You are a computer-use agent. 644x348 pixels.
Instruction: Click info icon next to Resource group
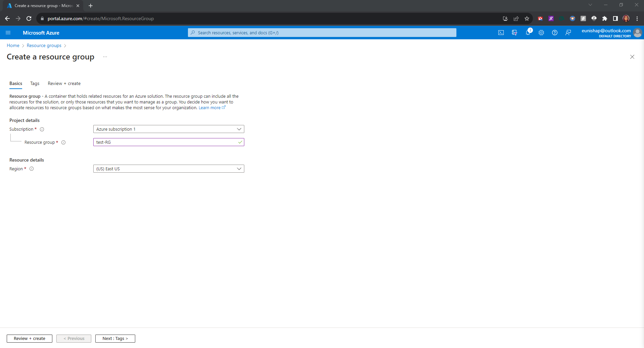pyautogui.click(x=63, y=142)
